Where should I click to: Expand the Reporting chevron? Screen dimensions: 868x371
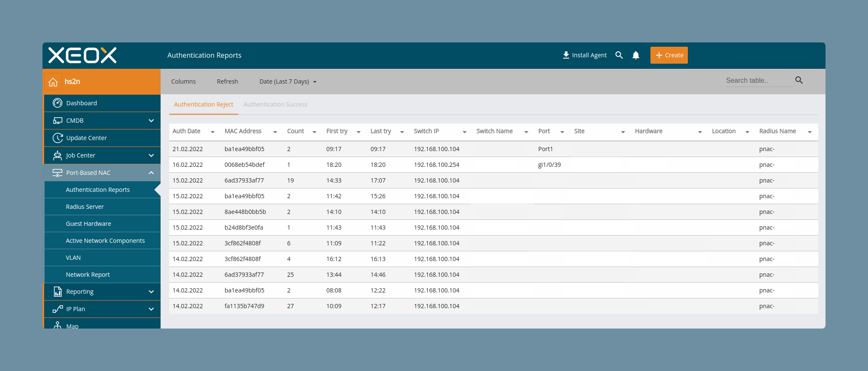tap(151, 292)
